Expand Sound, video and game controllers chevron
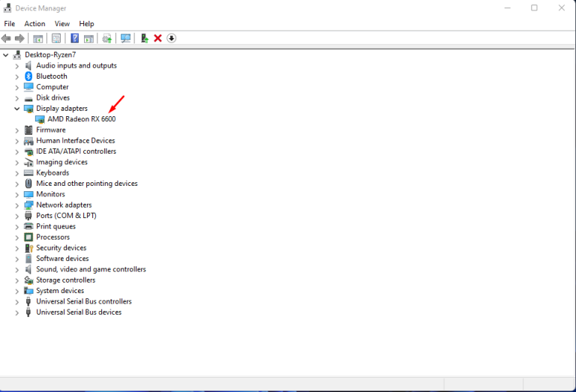This screenshot has width=576, height=392. [17, 270]
